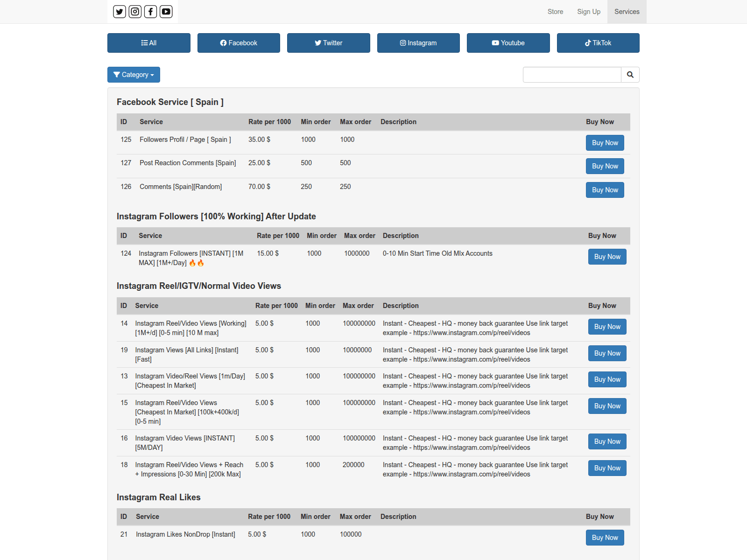Screen dimensions: 747x560
Task: Select 'Post Reaction Comments [Spain]' service name
Action: tap(188, 163)
